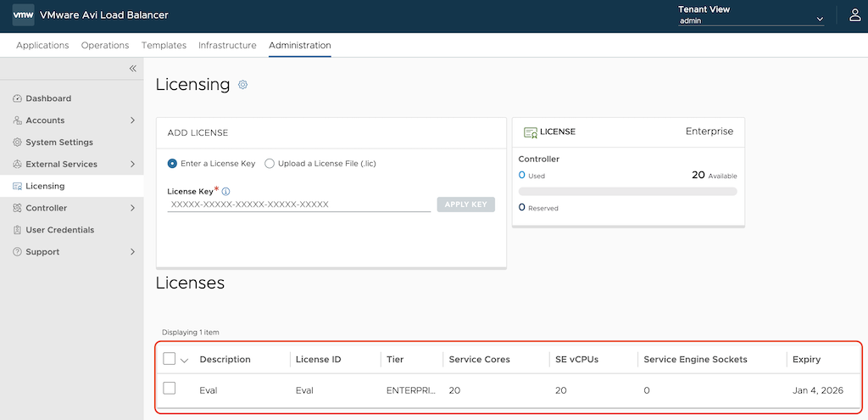Expand the Controller submenu chevron
This screenshot has width=868, height=420.
click(x=133, y=208)
